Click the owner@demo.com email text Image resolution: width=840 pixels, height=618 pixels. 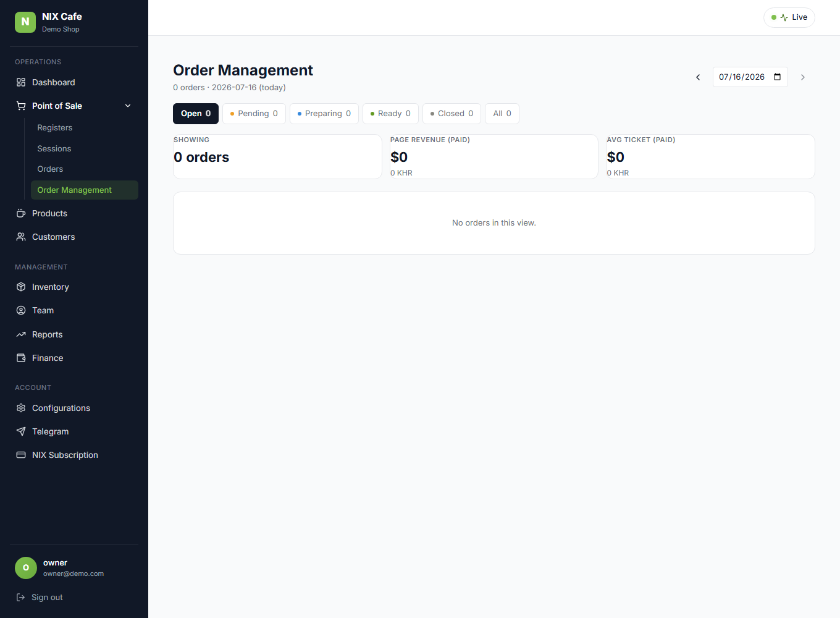pyautogui.click(x=73, y=574)
